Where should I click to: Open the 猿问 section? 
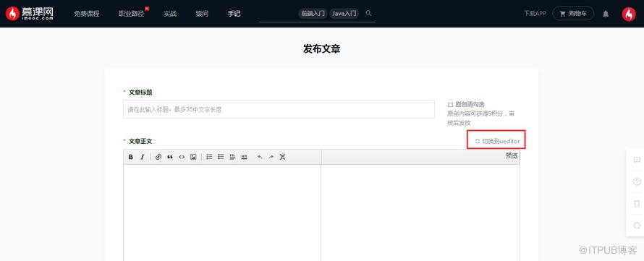coord(202,14)
